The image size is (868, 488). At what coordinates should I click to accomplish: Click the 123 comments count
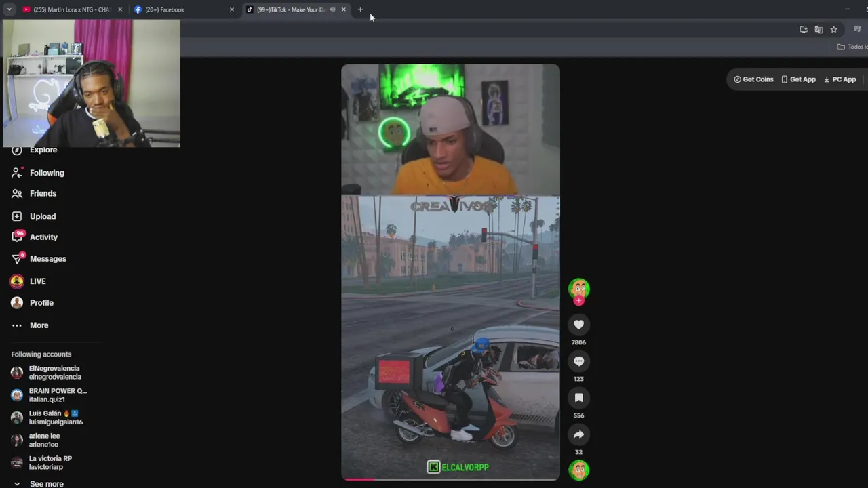578,379
